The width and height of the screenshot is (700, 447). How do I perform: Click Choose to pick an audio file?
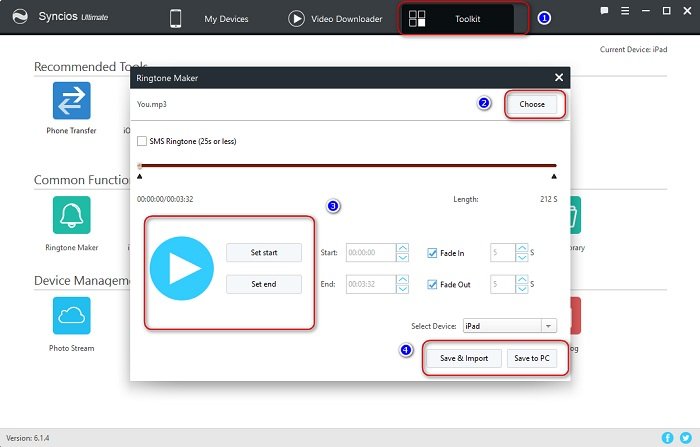[532, 104]
